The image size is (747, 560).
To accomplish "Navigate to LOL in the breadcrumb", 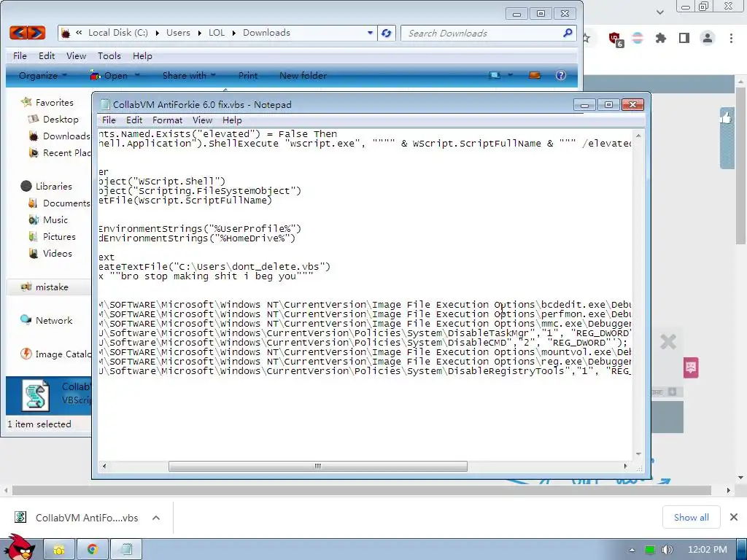I will click(x=216, y=33).
